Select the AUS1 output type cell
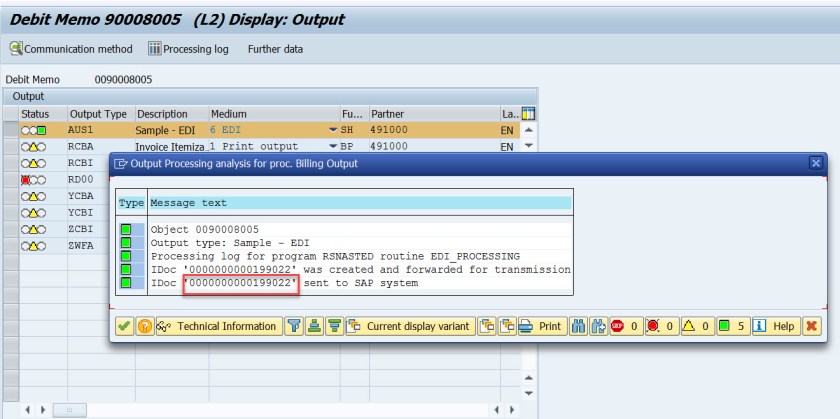The width and height of the screenshot is (840, 419). (x=101, y=130)
